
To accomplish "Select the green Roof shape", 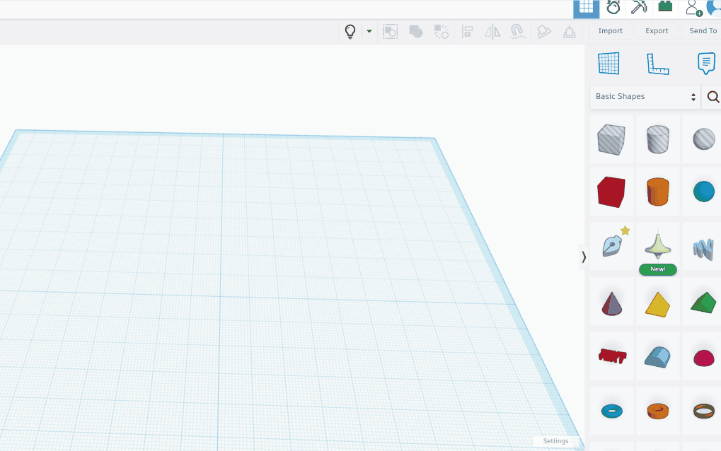I will point(704,302).
